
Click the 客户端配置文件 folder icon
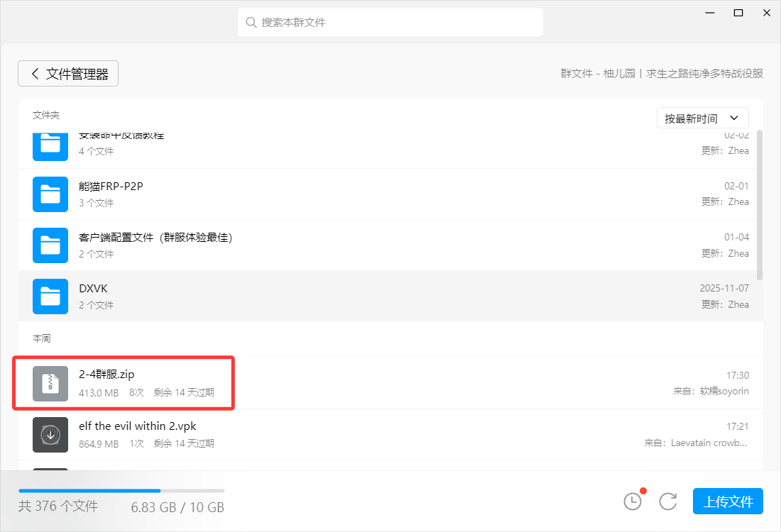[x=50, y=245]
